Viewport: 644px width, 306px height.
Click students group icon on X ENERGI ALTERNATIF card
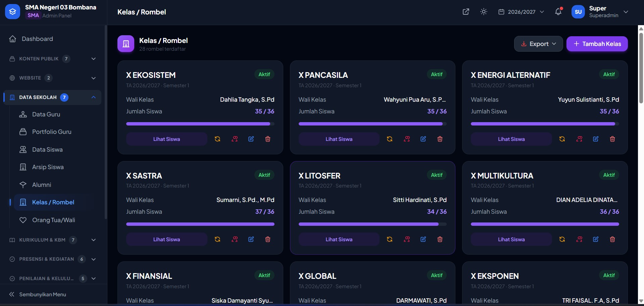[x=579, y=139]
